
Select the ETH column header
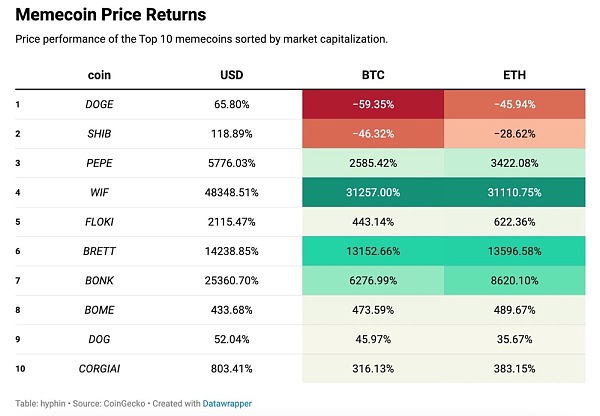[516, 74]
